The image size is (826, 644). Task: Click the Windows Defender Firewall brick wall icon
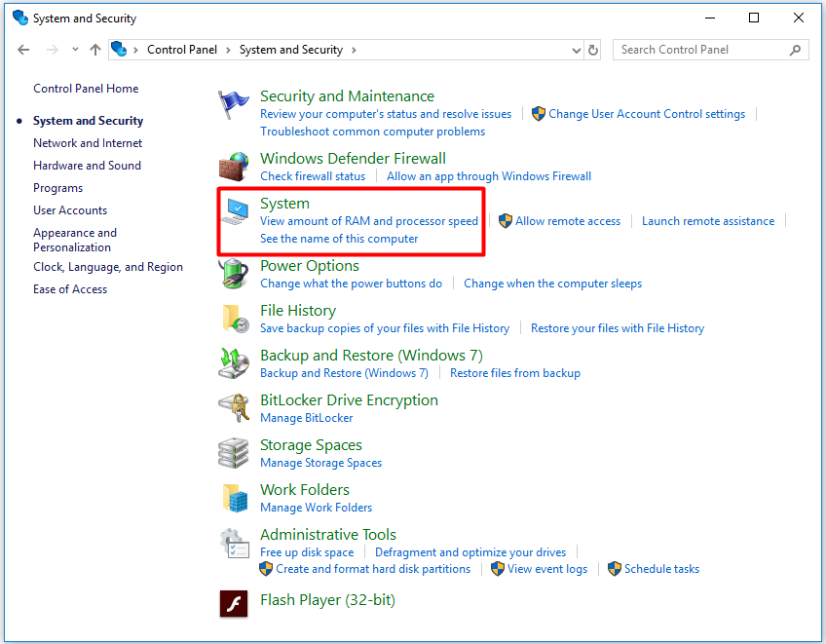234,167
